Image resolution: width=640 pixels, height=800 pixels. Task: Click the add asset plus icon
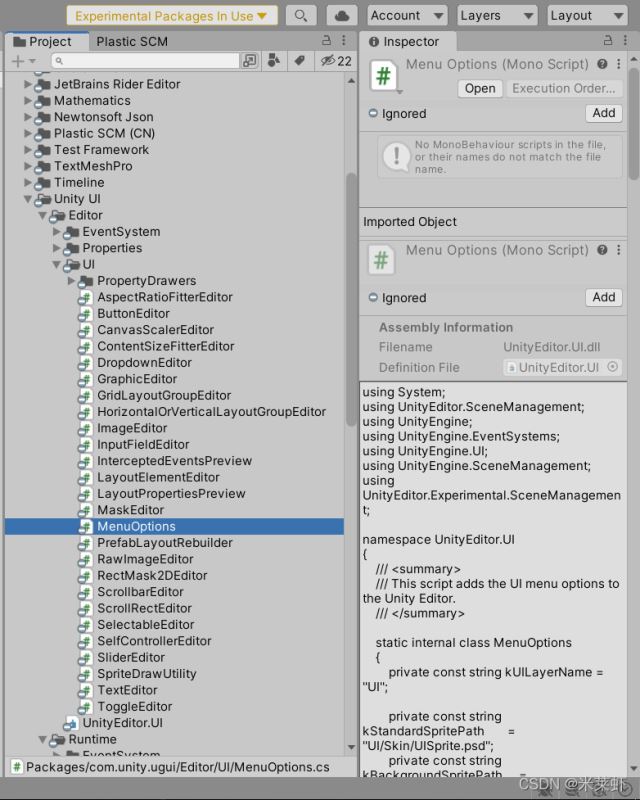pos(18,61)
